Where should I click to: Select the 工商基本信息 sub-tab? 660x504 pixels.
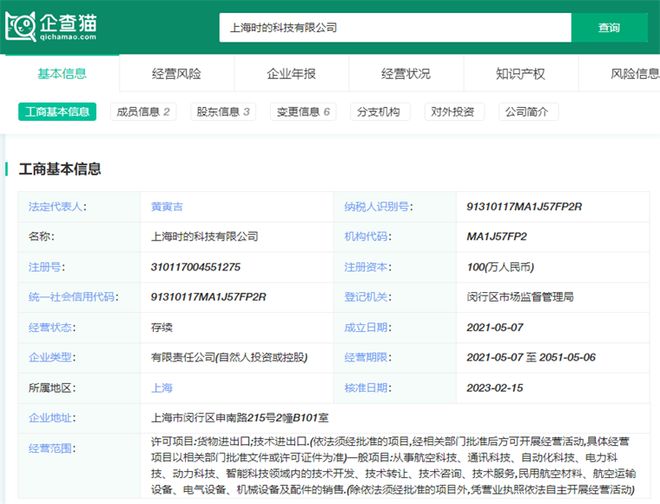[x=57, y=112]
